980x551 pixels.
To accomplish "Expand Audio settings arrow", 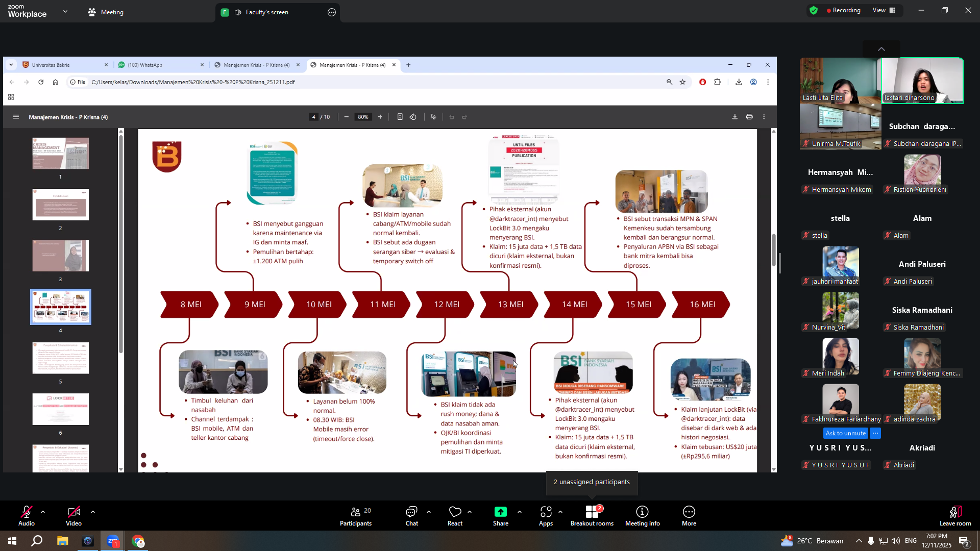I will [x=43, y=512].
